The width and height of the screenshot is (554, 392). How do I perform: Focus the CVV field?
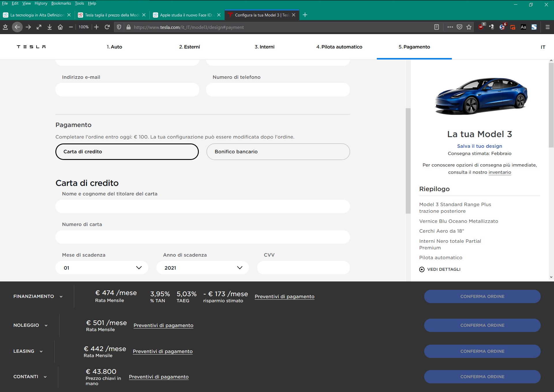tap(304, 268)
